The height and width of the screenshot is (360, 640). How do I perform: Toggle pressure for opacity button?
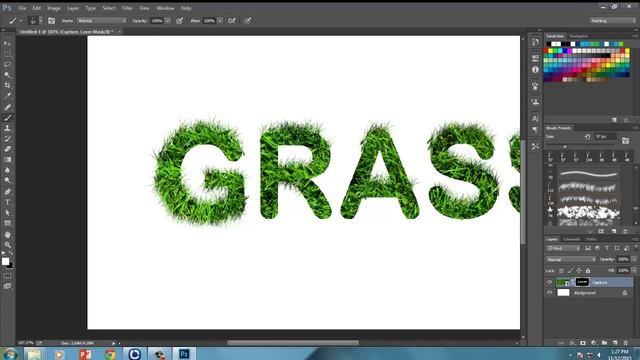180,20
